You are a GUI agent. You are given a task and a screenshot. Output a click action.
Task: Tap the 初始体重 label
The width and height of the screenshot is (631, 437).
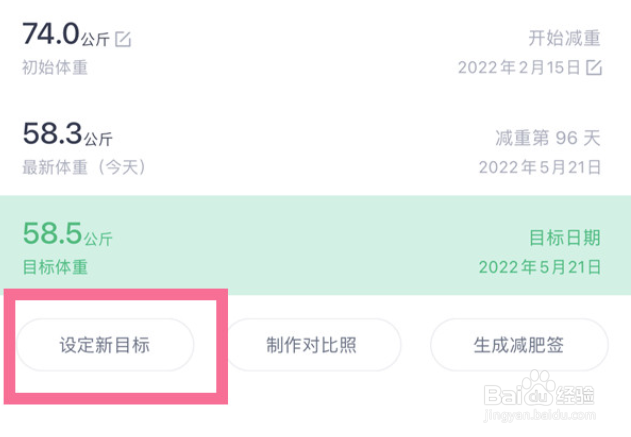54,68
